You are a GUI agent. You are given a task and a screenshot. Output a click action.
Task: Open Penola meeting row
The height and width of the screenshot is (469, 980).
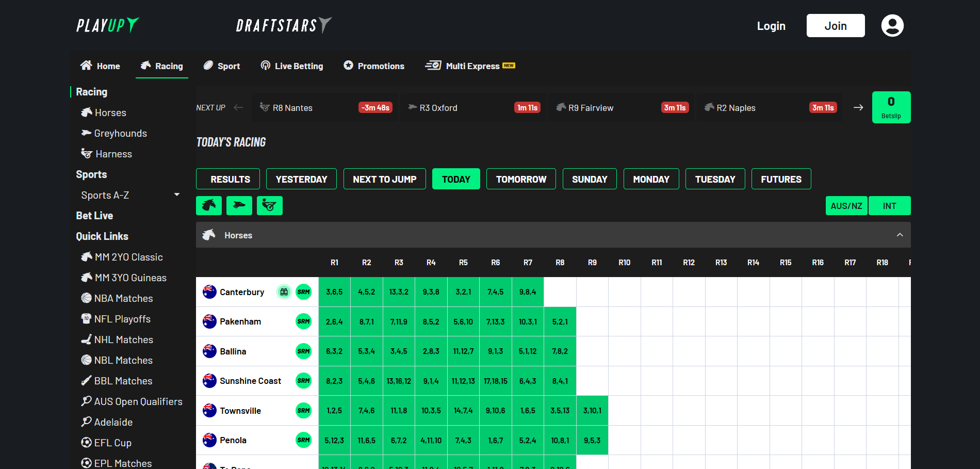257,440
